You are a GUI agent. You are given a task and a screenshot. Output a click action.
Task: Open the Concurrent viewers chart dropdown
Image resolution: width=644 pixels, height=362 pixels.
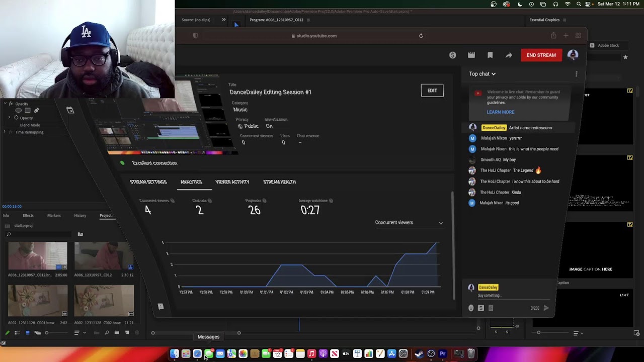[x=409, y=223]
